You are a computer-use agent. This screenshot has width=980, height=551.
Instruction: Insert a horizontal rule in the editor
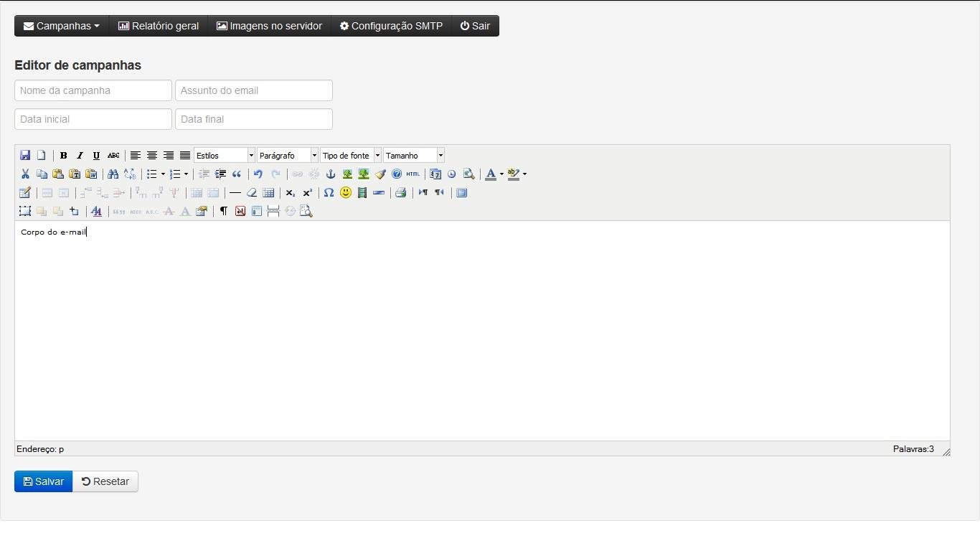point(235,192)
